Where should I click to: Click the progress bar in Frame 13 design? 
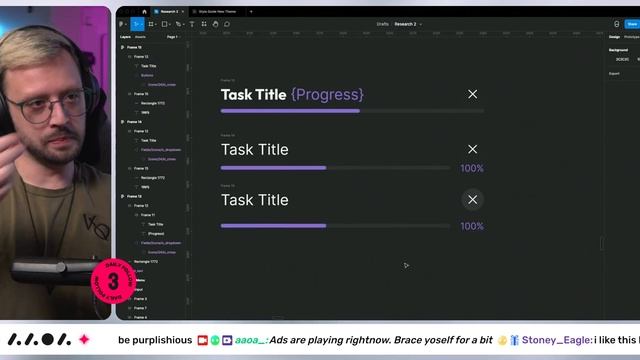tap(335, 226)
